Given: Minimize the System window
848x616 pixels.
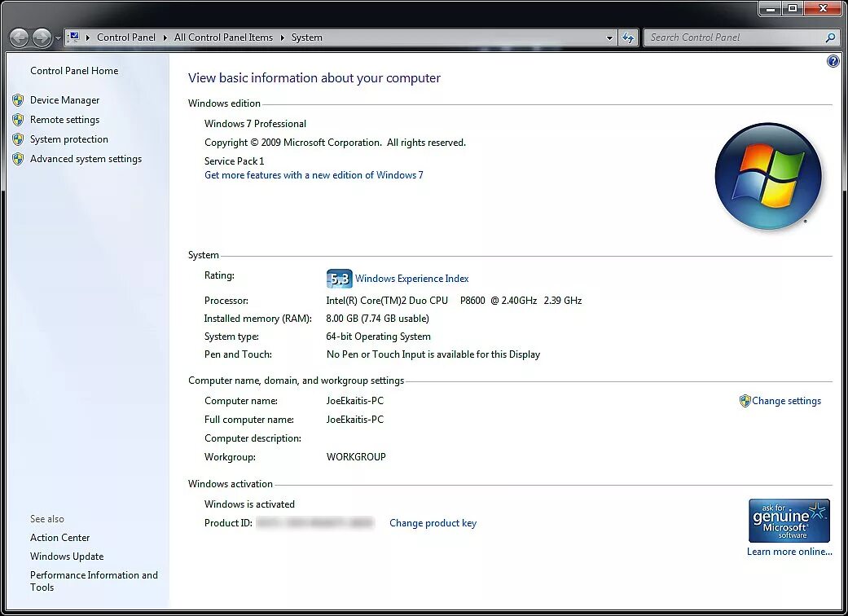Looking at the screenshot, I should (771, 9).
